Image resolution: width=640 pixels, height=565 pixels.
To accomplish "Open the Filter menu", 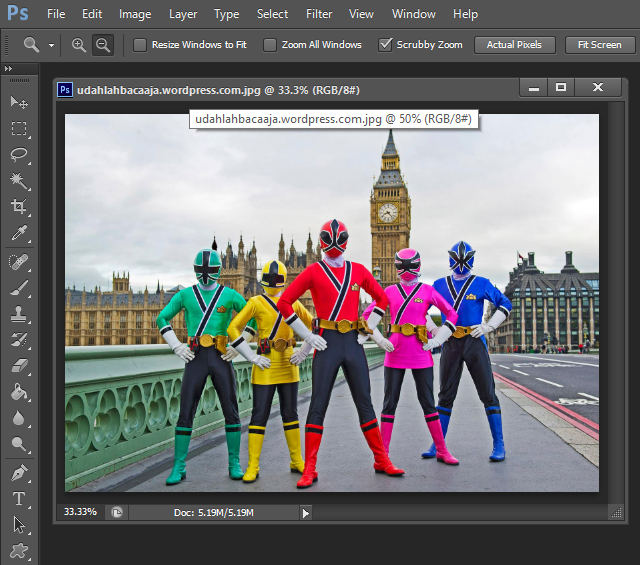I will [319, 14].
